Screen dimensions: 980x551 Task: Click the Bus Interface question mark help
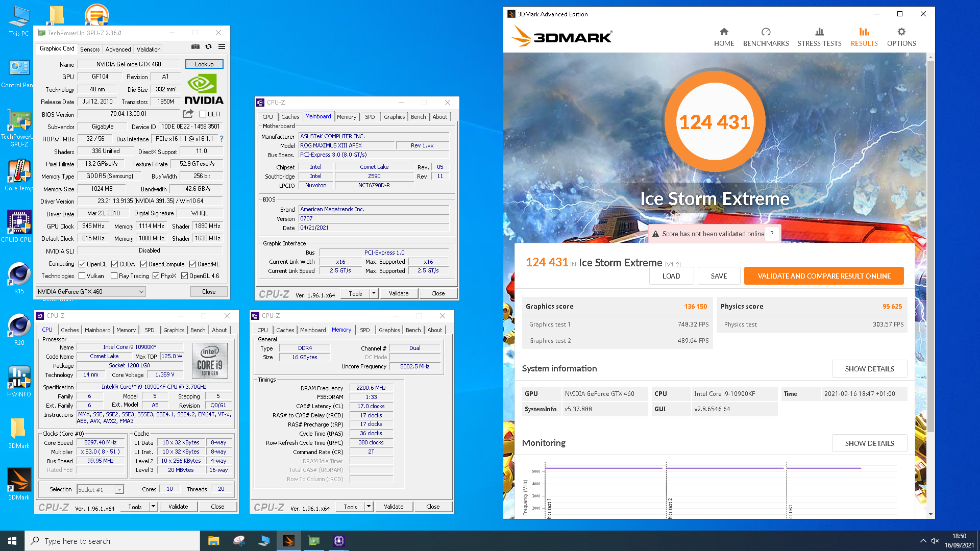221,139
